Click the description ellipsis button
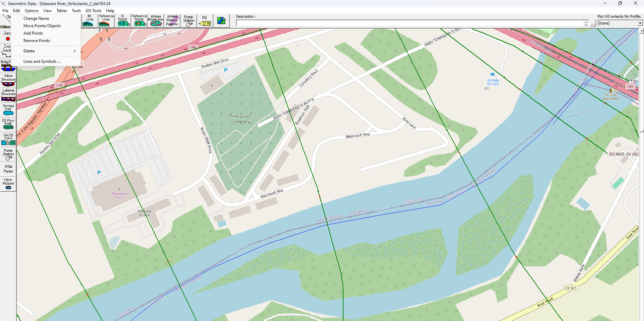 pyautogui.click(x=593, y=23)
